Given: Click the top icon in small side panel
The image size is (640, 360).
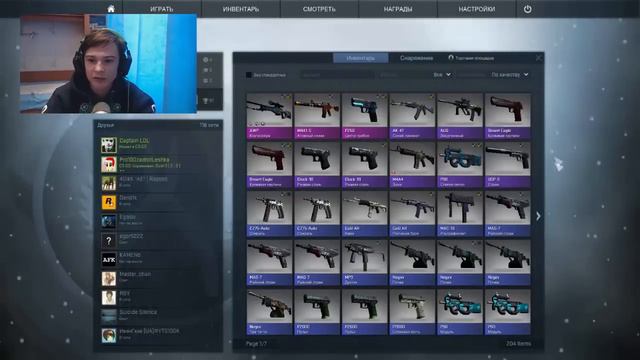Looking at the screenshot, I should point(205,60).
